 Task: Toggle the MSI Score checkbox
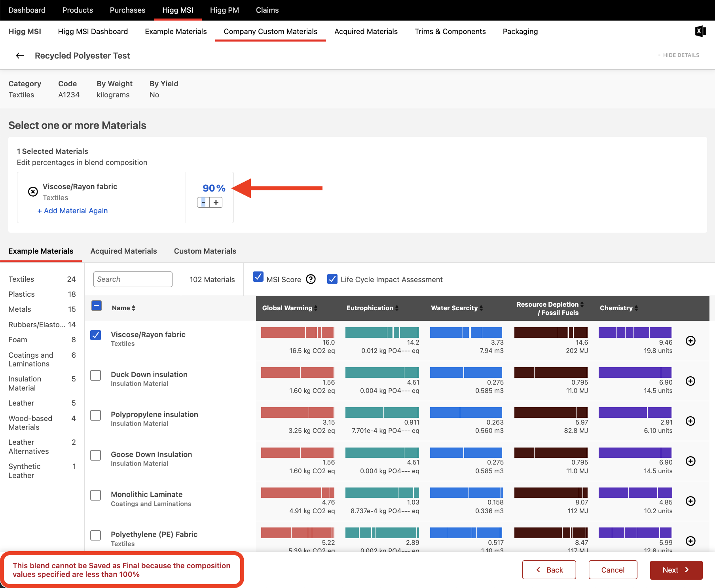258,277
